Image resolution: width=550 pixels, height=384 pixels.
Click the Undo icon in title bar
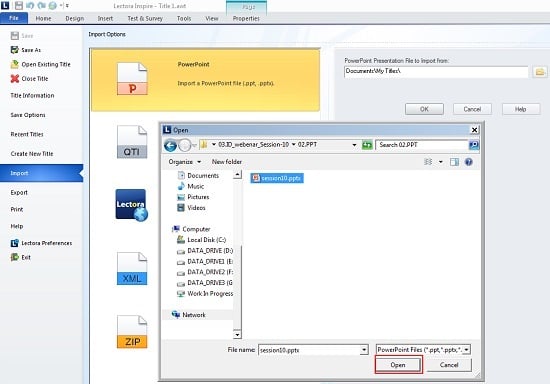click(30, 5)
